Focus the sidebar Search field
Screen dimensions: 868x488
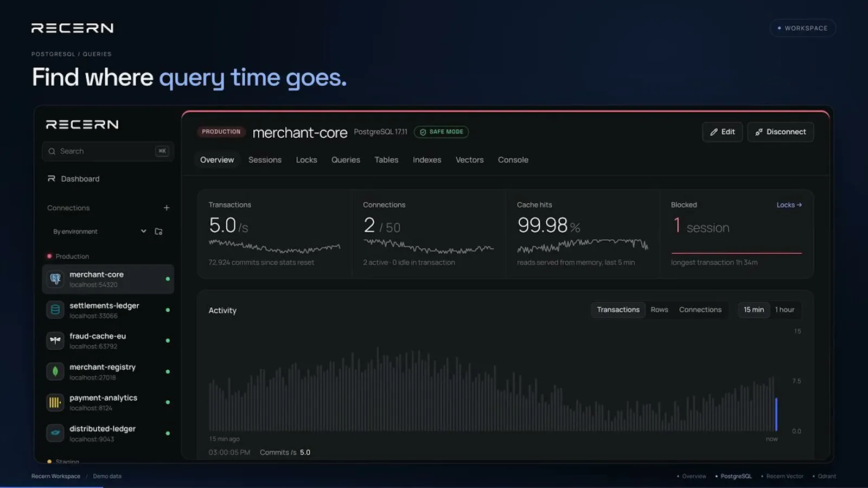[x=108, y=151]
